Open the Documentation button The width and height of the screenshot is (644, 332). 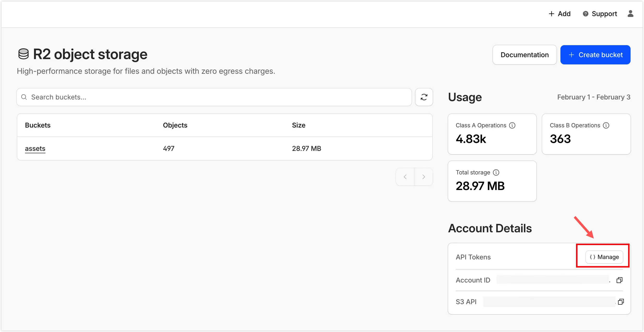(524, 55)
